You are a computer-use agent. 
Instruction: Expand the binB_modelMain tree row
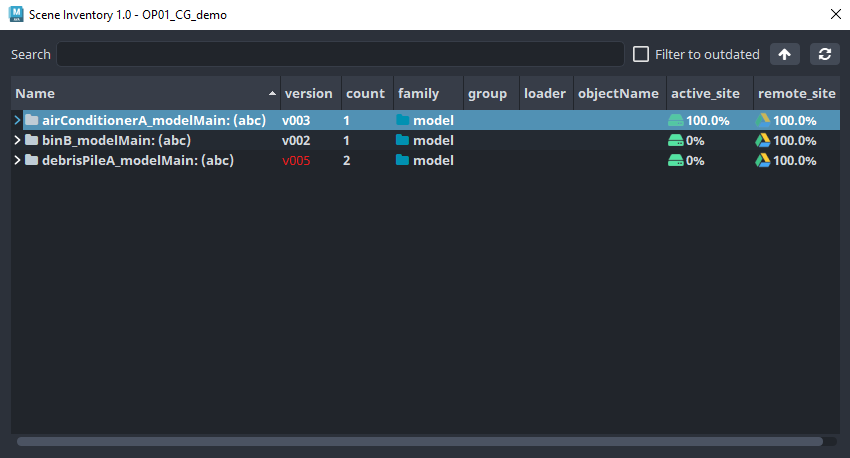click(17, 140)
